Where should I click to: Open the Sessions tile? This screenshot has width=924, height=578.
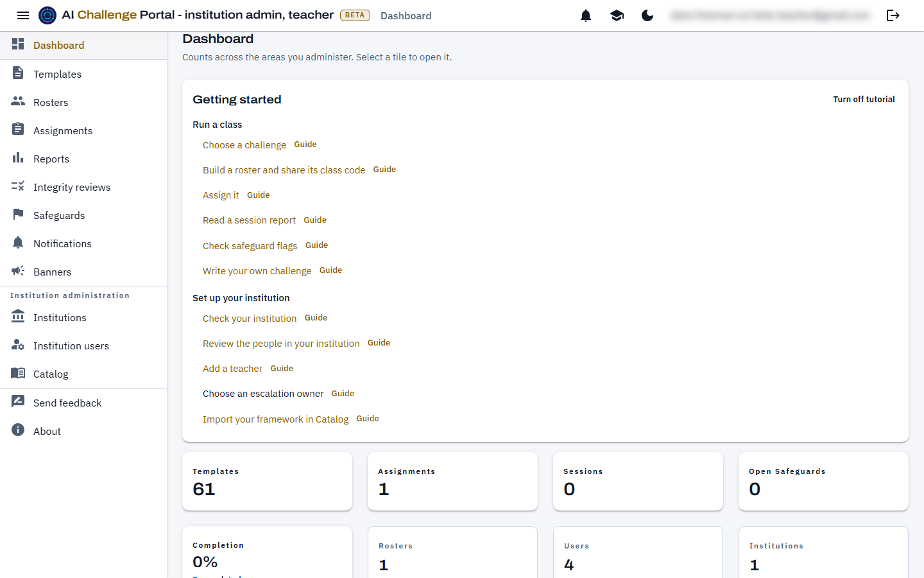(638, 482)
